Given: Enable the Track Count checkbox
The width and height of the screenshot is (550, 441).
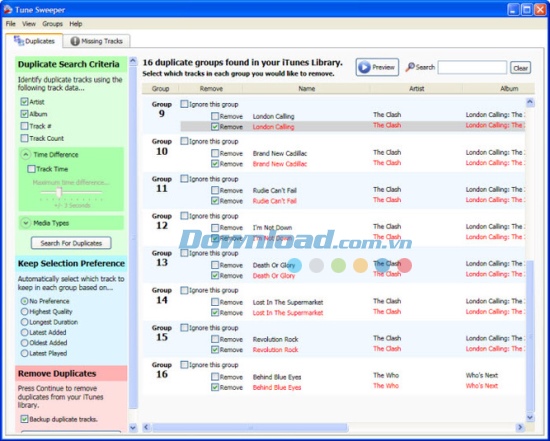Looking at the screenshot, I should click(x=24, y=138).
